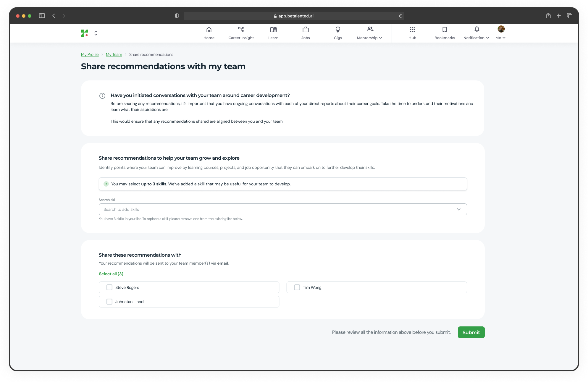Click the My Team breadcrumb link
588x382 pixels.
pos(114,54)
